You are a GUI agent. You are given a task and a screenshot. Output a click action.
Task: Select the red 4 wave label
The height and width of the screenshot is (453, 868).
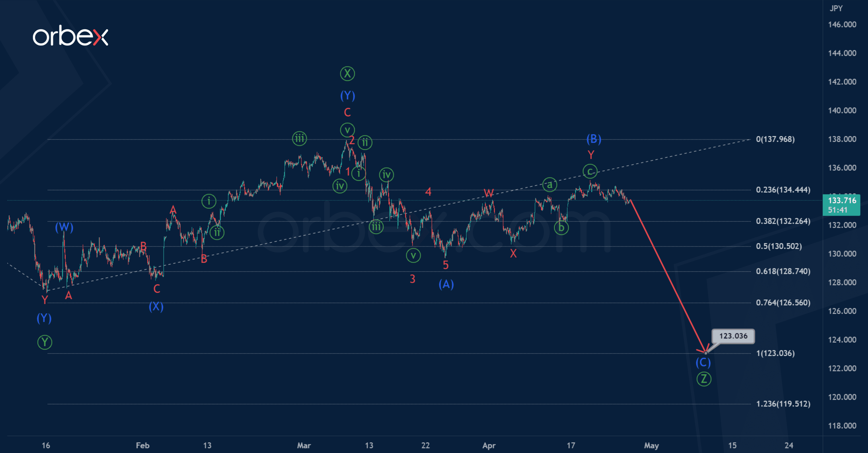(x=428, y=192)
